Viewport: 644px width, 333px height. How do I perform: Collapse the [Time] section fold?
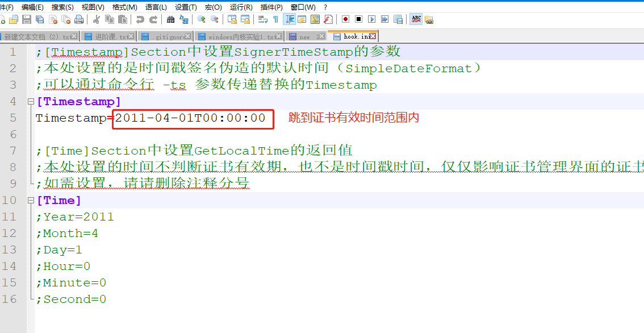[x=30, y=200]
